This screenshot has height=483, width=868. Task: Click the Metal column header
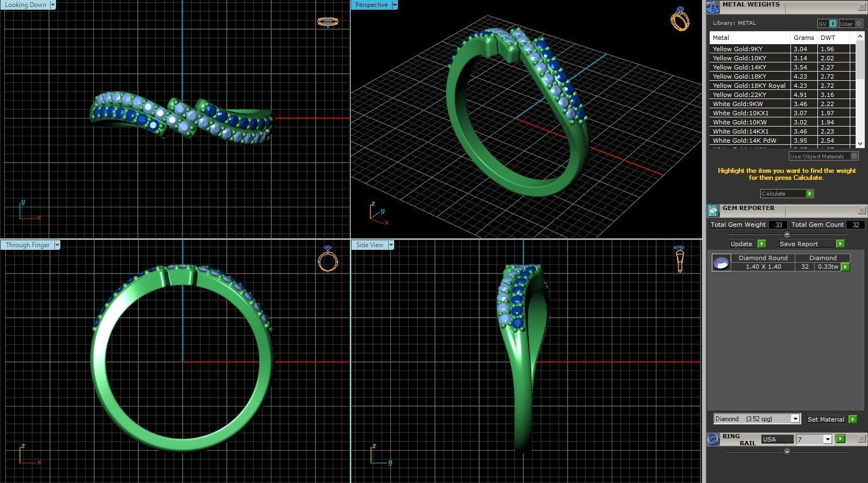click(750, 38)
